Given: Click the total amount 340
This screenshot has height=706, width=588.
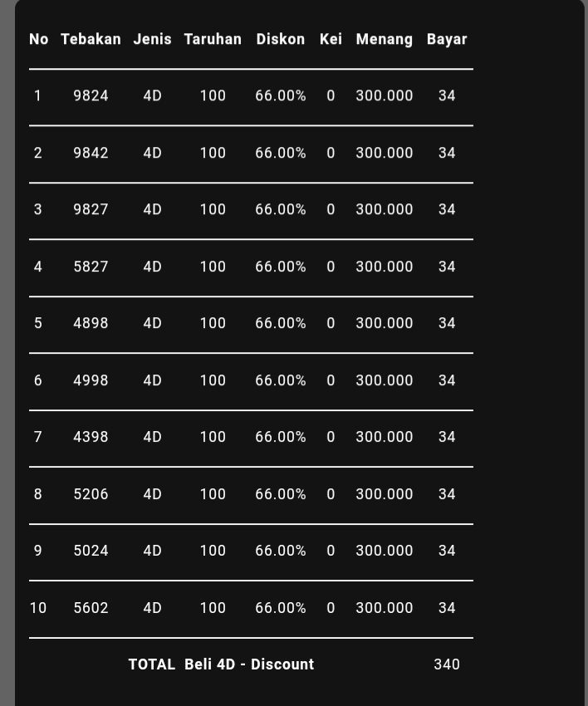Looking at the screenshot, I should coord(447,664).
